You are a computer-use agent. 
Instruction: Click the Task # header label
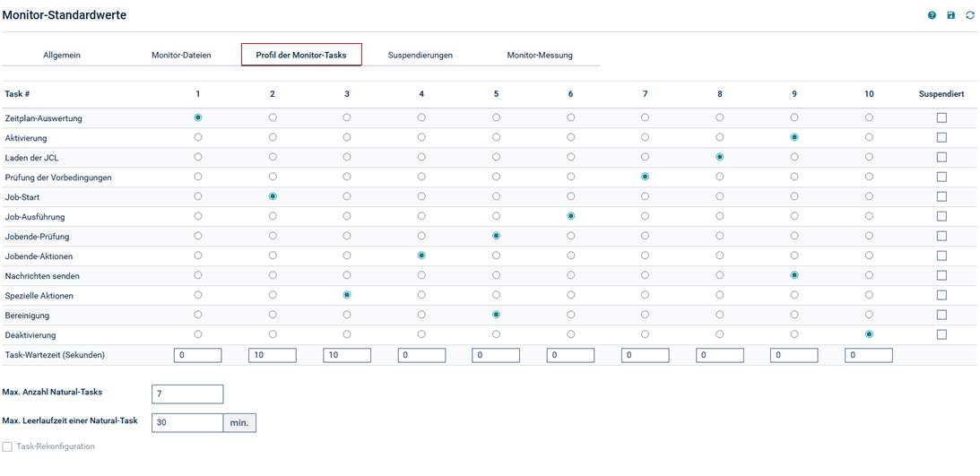point(18,94)
